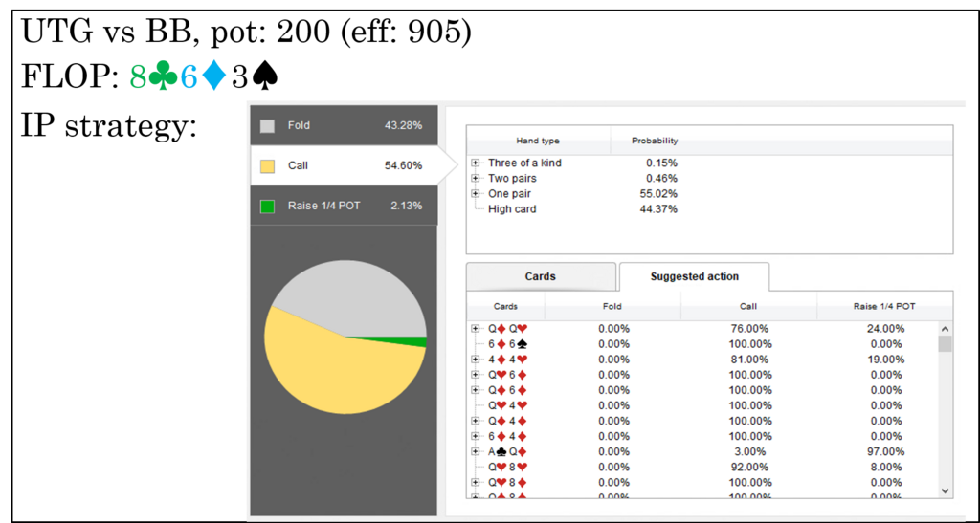Switch to the Cards tab
This screenshot has width=980, height=523.
coord(541,276)
